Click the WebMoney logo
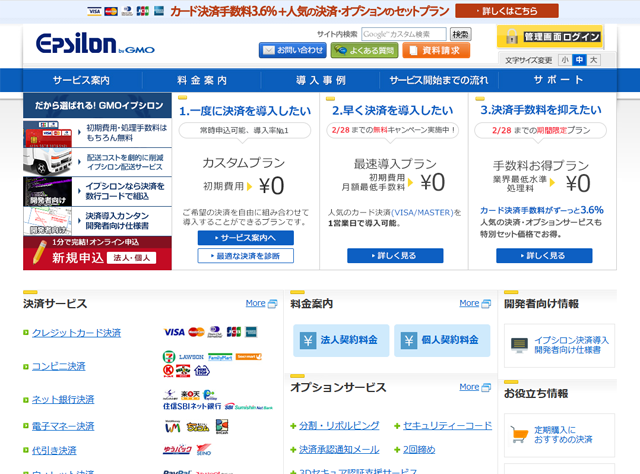 [x=172, y=427]
